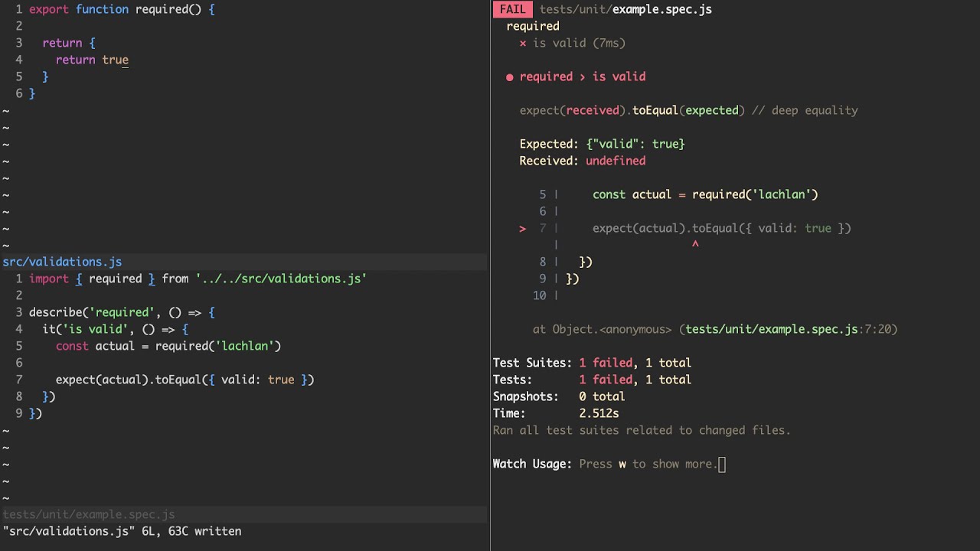Click the tests/unit/example.spec.js path beside FAIL
The height and width of the screenshot is (551, 980).
coord(626,9)
